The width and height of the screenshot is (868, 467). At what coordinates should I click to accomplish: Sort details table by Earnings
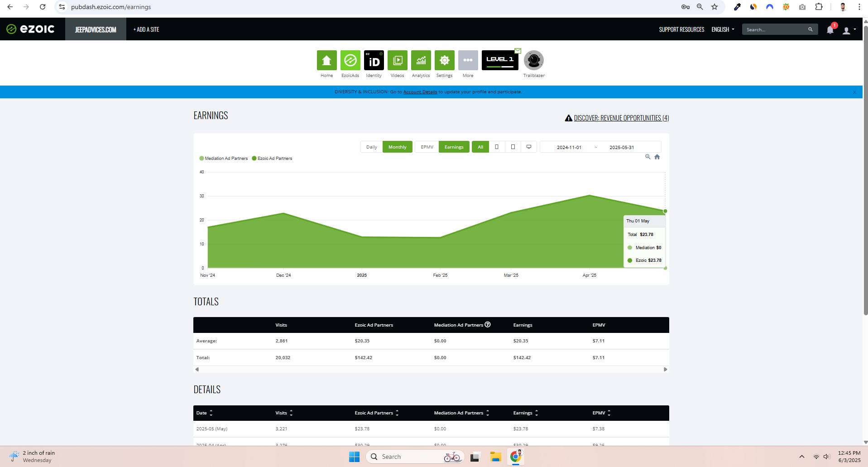coord(526,413)
